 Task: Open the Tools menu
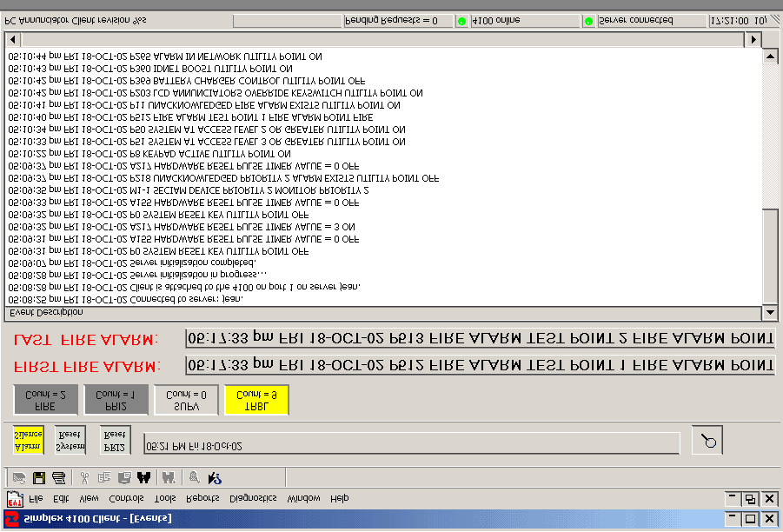point(165,498)
